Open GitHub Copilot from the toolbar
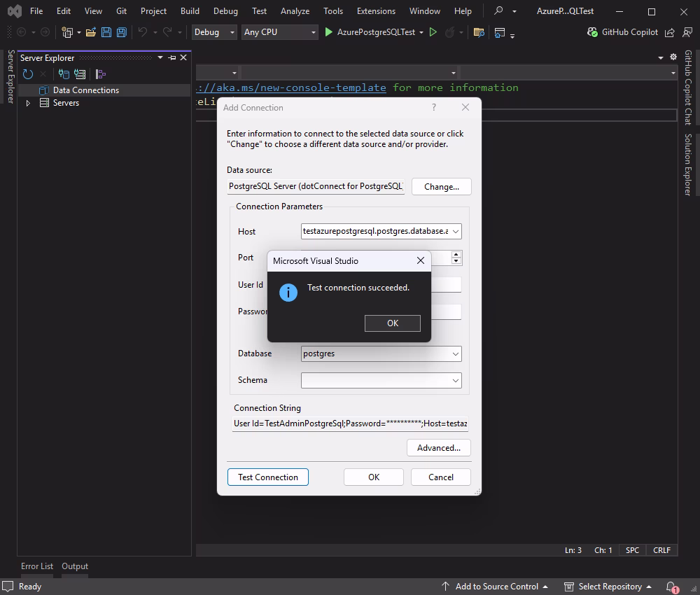The width and height of the screenshot is (700, 595). click(x=629, y=32)
